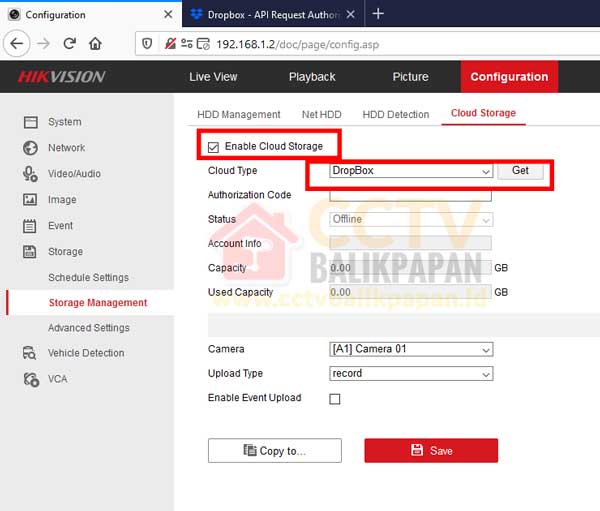
Task: Open the Vehicle Detection menu label
Action: point(86,353)
